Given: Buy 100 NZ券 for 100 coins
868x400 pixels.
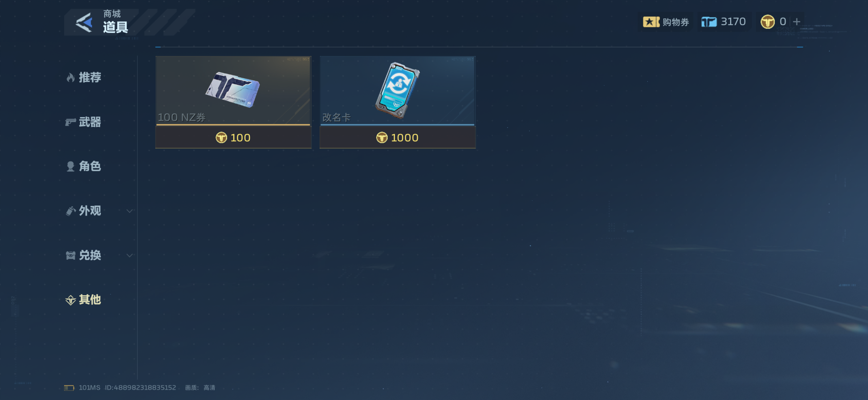Looking at the screenshot, I should tap(234, 137).
